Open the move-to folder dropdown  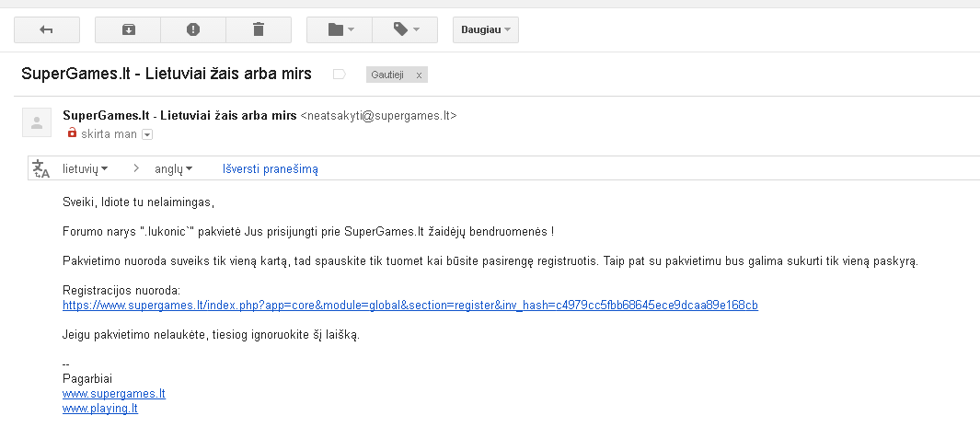(x=340, y=29)
